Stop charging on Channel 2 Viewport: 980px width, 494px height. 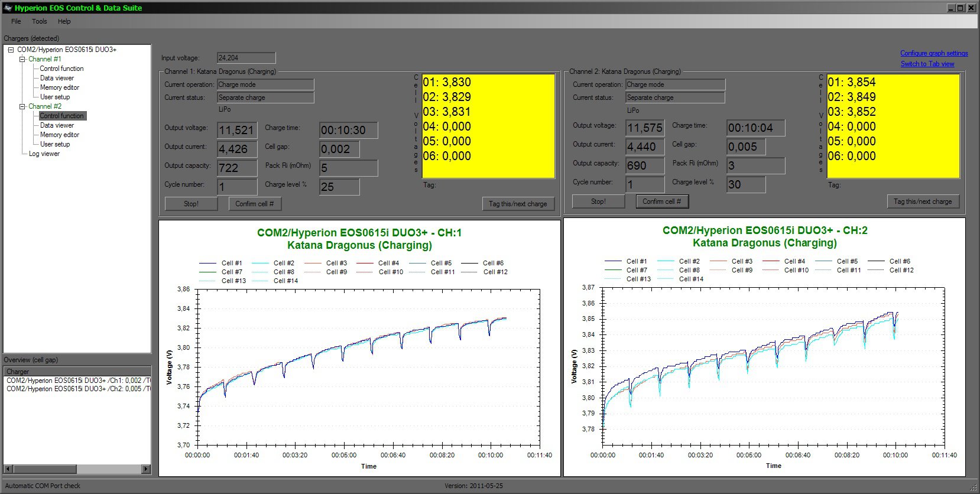[x=598, y=201]
